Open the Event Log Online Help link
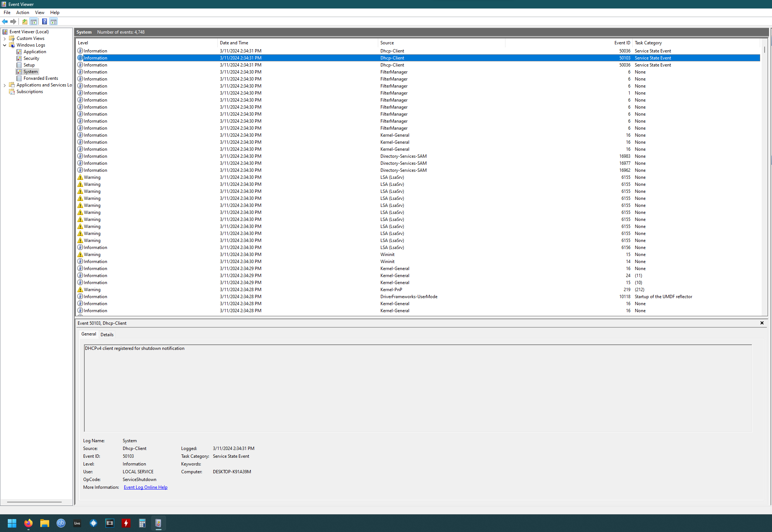Viewport: 772px width, 532px height. point(145,487)
